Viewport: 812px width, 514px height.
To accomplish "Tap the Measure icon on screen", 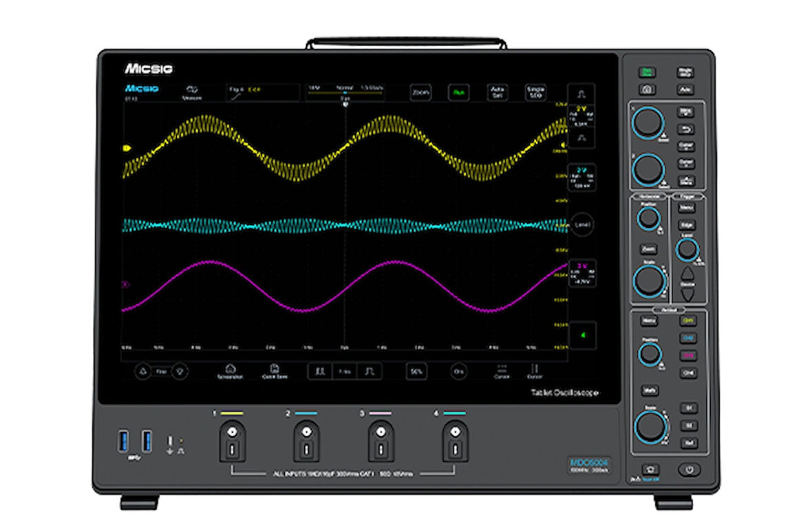I will click(191, 92).
